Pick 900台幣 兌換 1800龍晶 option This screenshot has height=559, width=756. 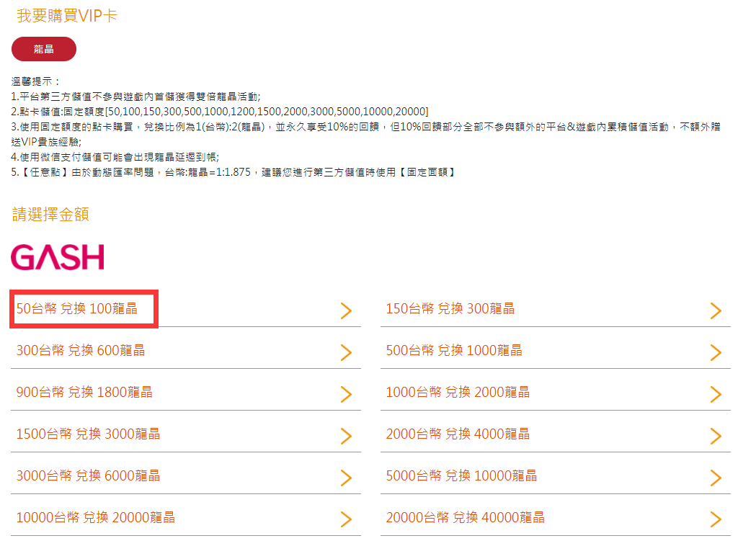[x=84, y=393]
